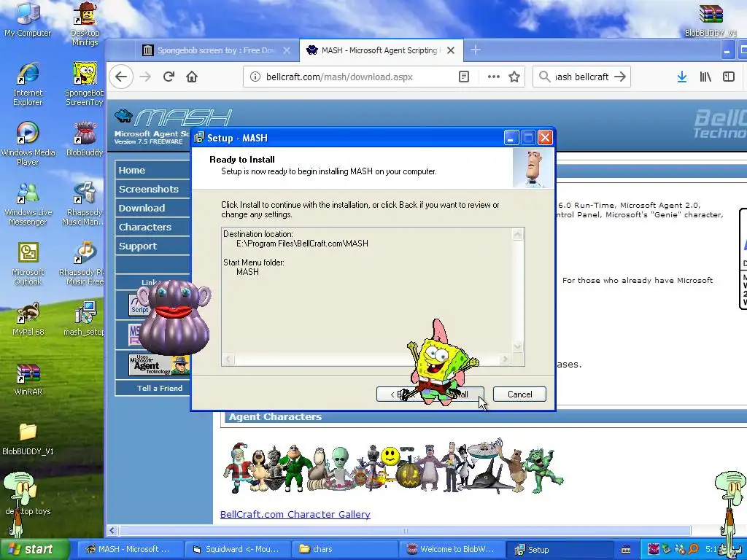This screenshot has width=747, height=560.
Task: Open a new browser tab
Action: point(476,50)
